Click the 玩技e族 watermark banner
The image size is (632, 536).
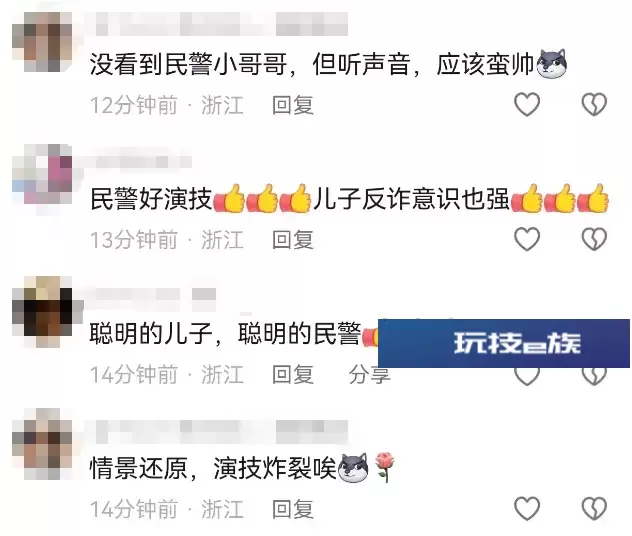pyautogui.click(x=504, y=343)
